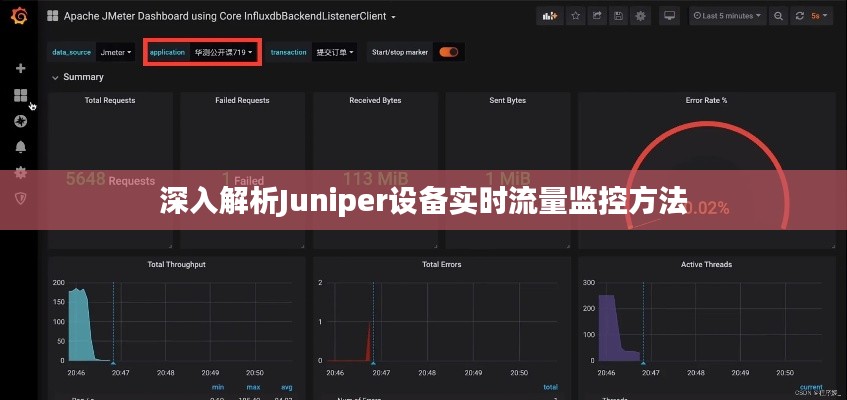The height and width of the screenshot is (400, 847).
Task: Click the annotation marker in Total Throughput chart
Action: pos(113,363)
